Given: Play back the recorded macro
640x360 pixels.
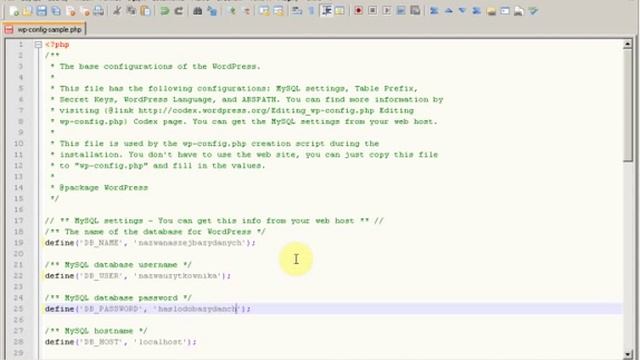Looking at the screenshot, I should [x=387, y=11].
